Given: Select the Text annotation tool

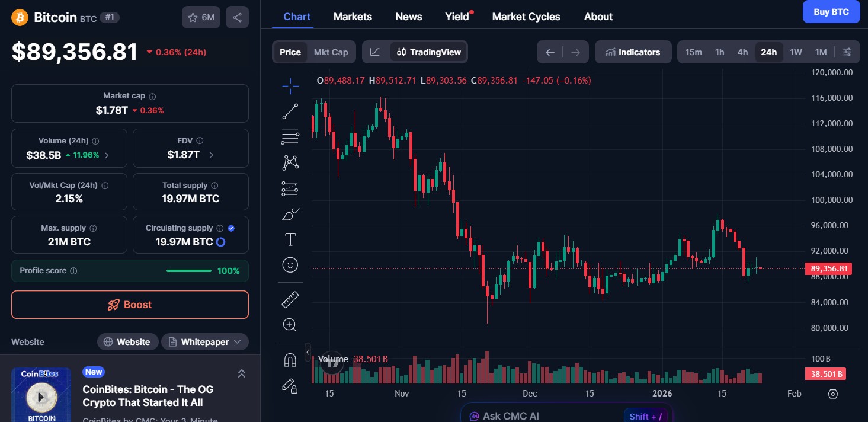Looking at the screenshot, I should coord(290,239).
